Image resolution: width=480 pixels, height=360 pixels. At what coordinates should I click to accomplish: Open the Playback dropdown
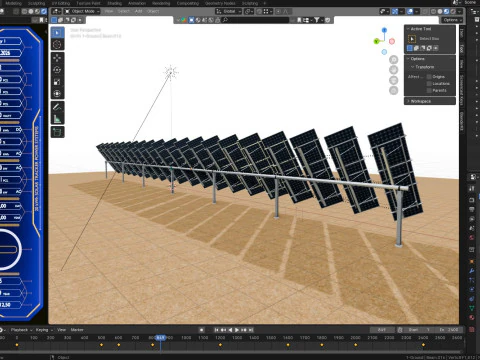21,330
